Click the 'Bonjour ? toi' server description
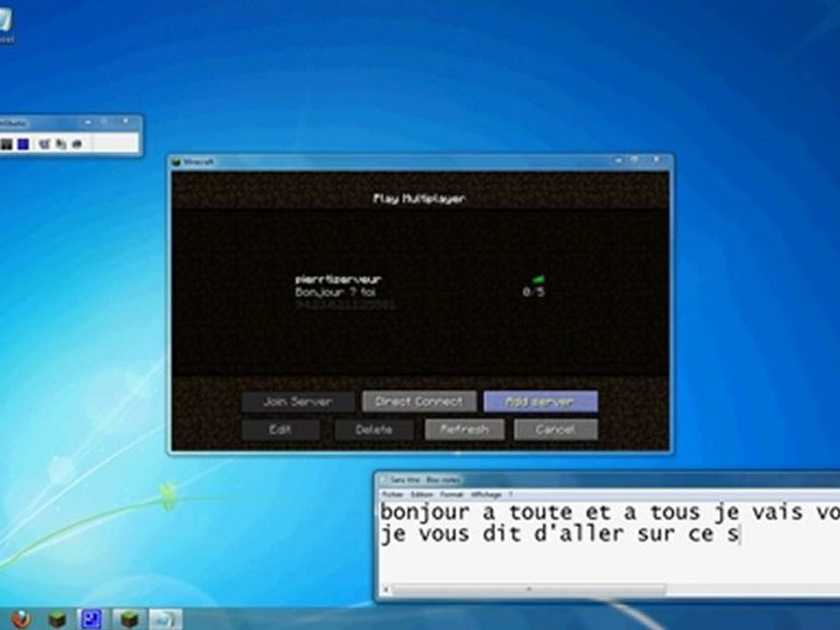This screenshot has height=630, width=840. click(x=335, y=292)
